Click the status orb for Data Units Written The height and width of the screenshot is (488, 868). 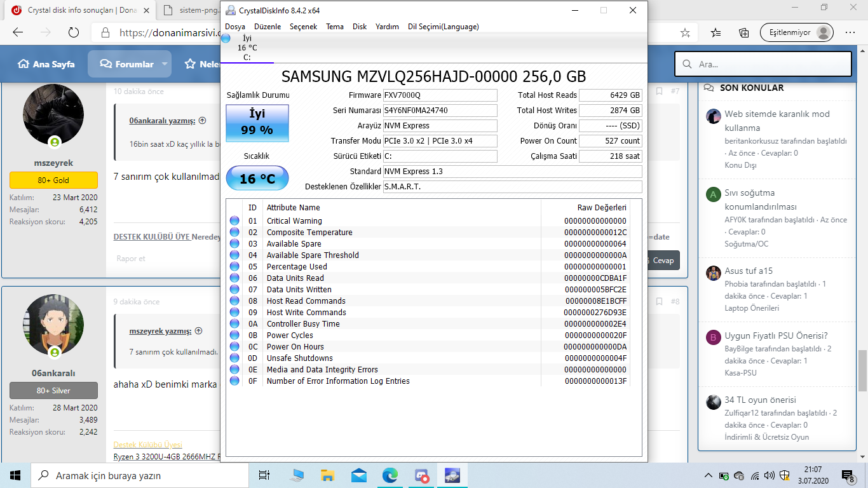(235, 290)
